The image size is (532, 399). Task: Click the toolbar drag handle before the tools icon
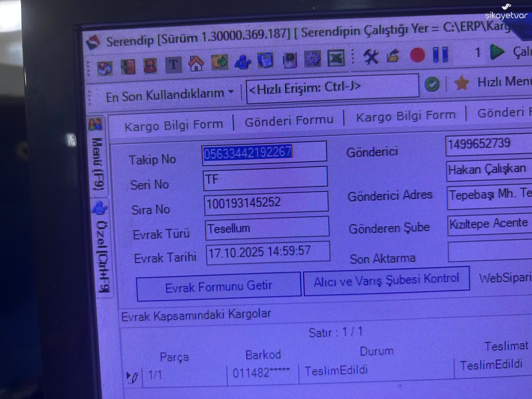point(353,56)
